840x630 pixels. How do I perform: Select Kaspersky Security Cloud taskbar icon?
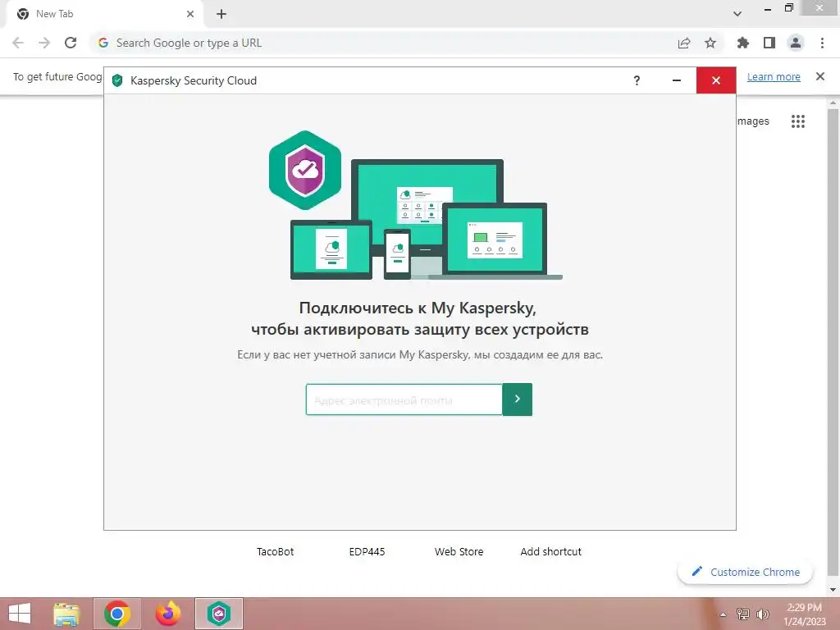(x=219, y=614)
